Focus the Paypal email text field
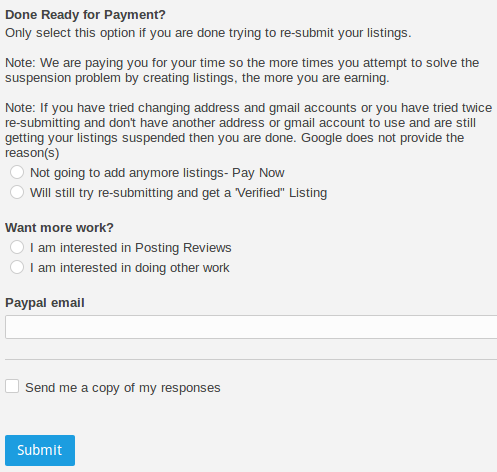The height and width of the screenshot is (472, 497). 251,327
